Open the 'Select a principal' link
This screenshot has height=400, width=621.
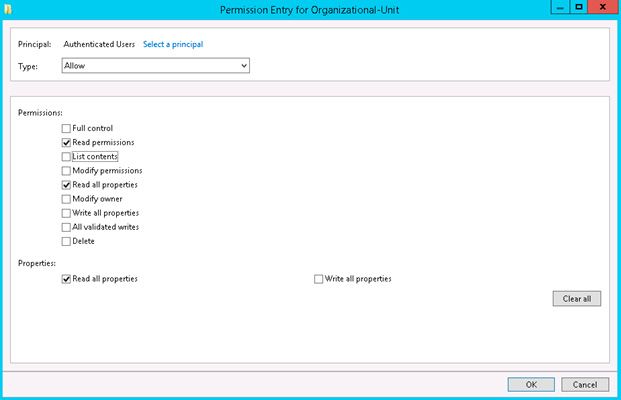173,45
